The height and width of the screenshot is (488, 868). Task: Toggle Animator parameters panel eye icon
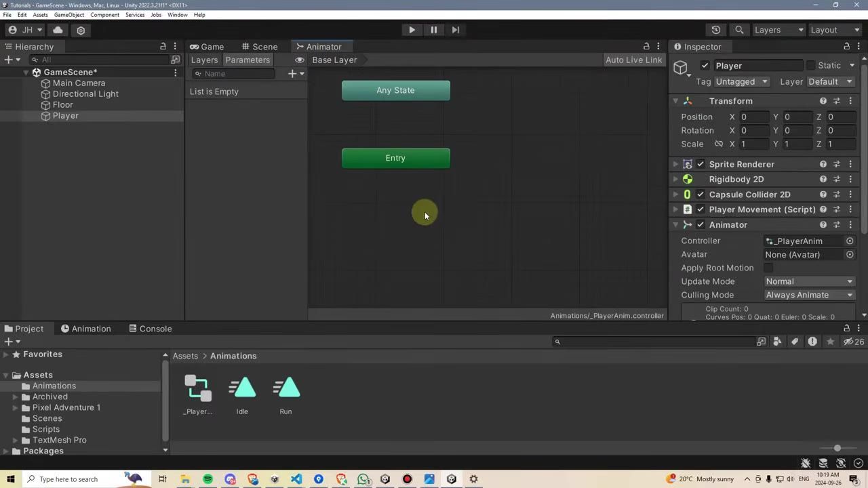tap(300, 60)
